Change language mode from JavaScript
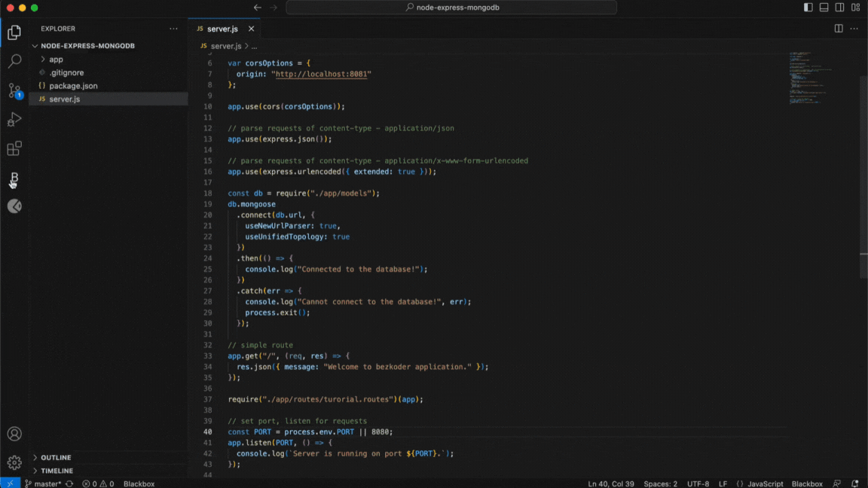The image size is (868, 488). click(766, 483)
